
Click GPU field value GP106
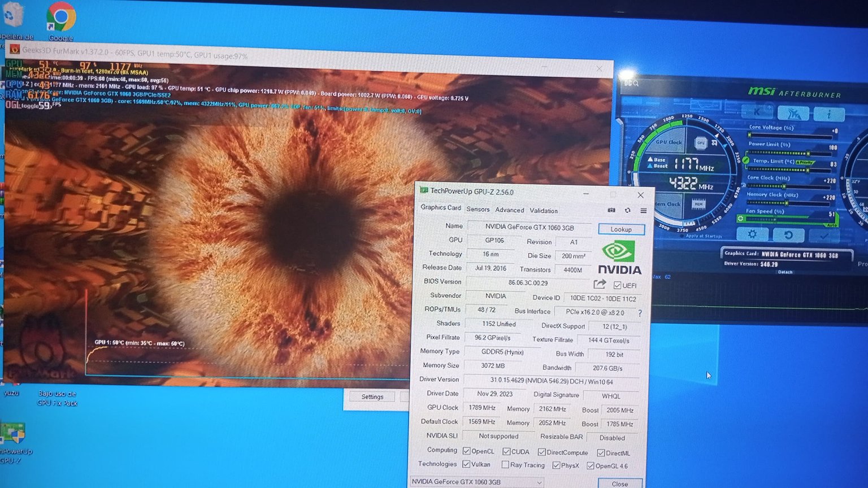pyautogui.click(x=494, y=241)
